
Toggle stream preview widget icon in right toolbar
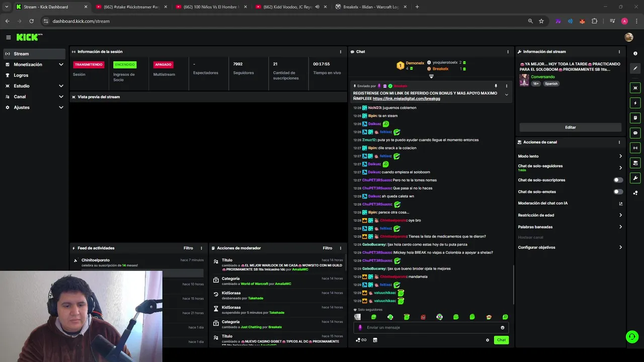pyautogui.click(x=635, y=88)
